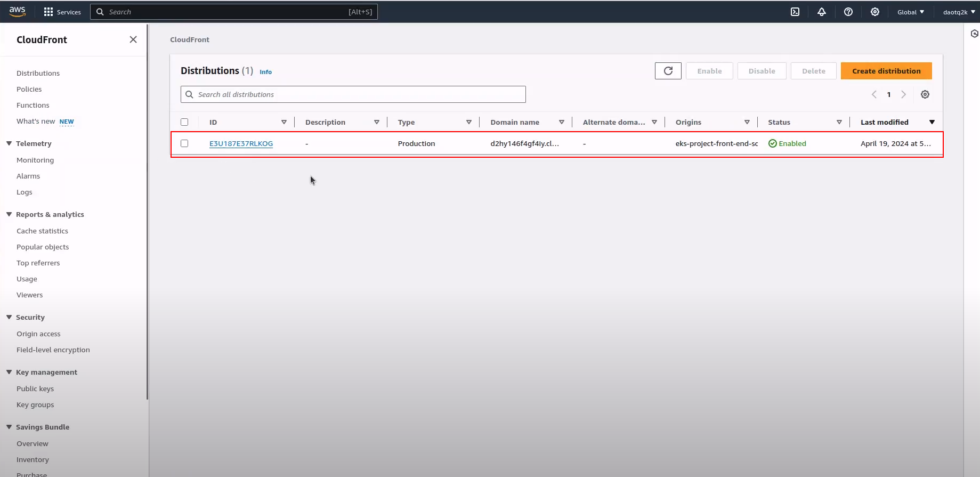This screenshot has width=980, height=477.
Task: Sort by Last modified column arrow
Action: click(932, 122)
